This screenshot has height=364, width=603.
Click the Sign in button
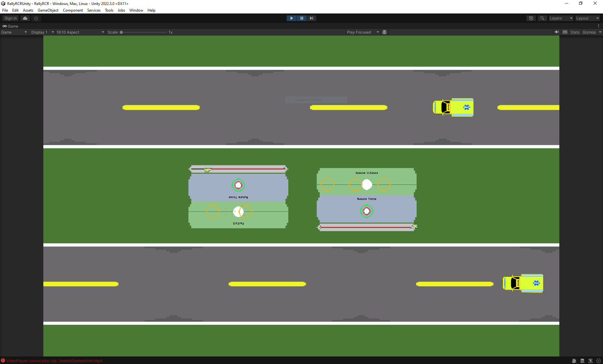[11, 18]
